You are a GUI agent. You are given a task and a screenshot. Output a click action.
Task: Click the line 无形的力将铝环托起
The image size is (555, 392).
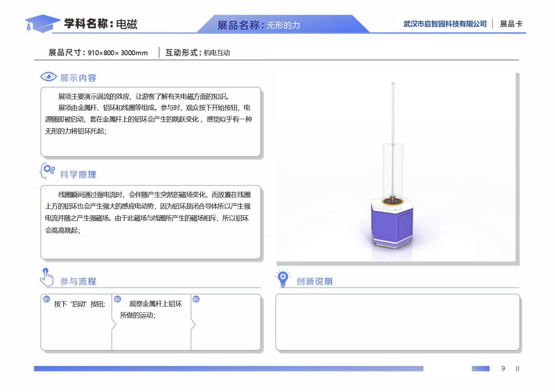tap(76, 131)
